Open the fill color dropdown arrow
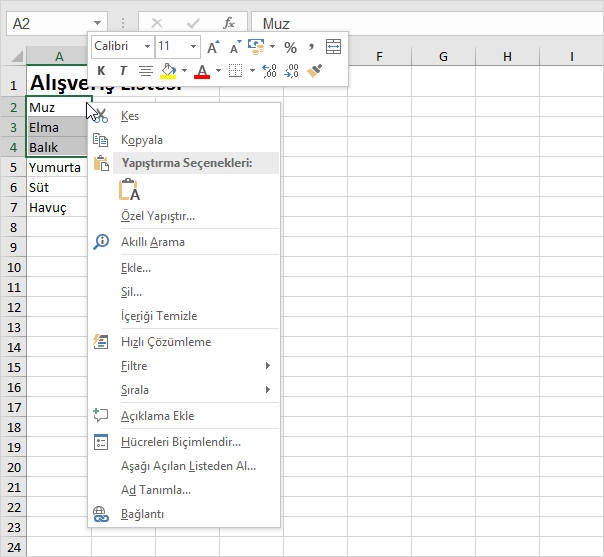 pos(185,70)
